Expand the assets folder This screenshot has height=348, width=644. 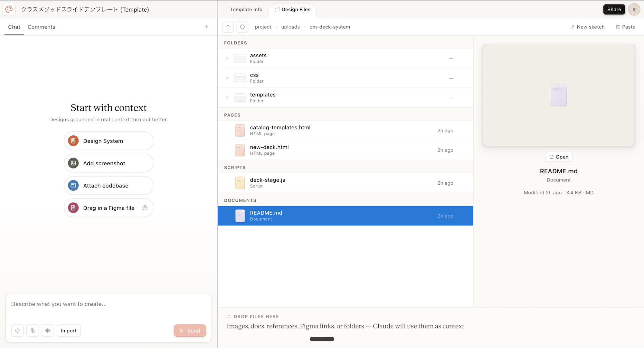point(227,58)
